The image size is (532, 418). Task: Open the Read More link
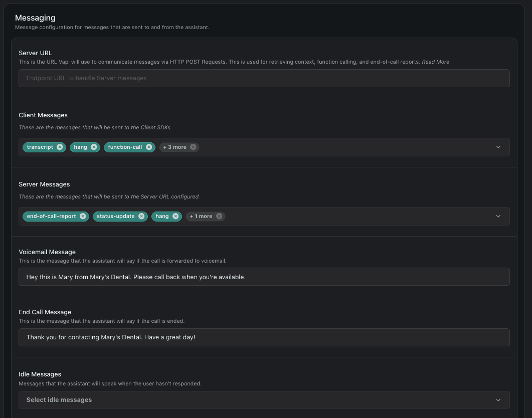[x=435, y=62]
